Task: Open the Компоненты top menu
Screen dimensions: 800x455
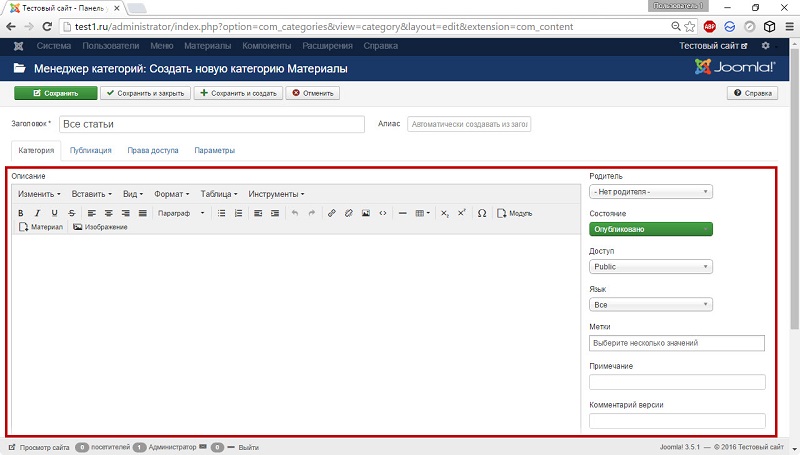Action: pyautogui.click(x=267, y=46)
